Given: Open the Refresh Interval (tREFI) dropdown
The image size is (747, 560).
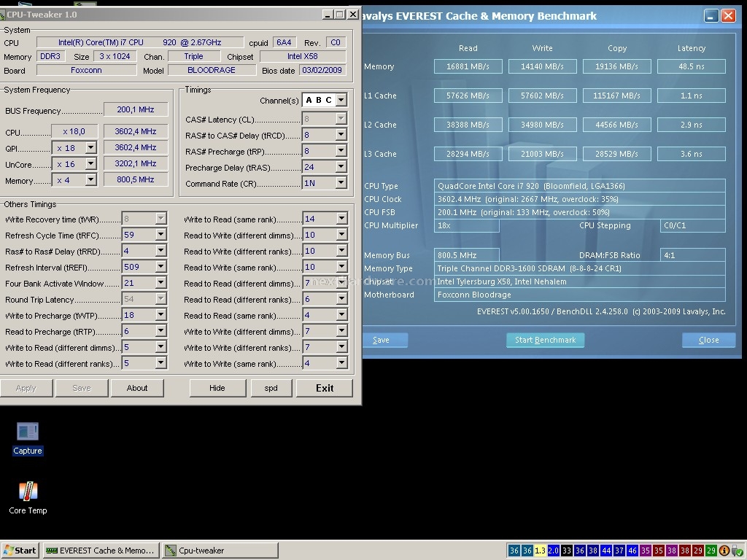Looking at the screenshot, I should [x=161, y=267].
